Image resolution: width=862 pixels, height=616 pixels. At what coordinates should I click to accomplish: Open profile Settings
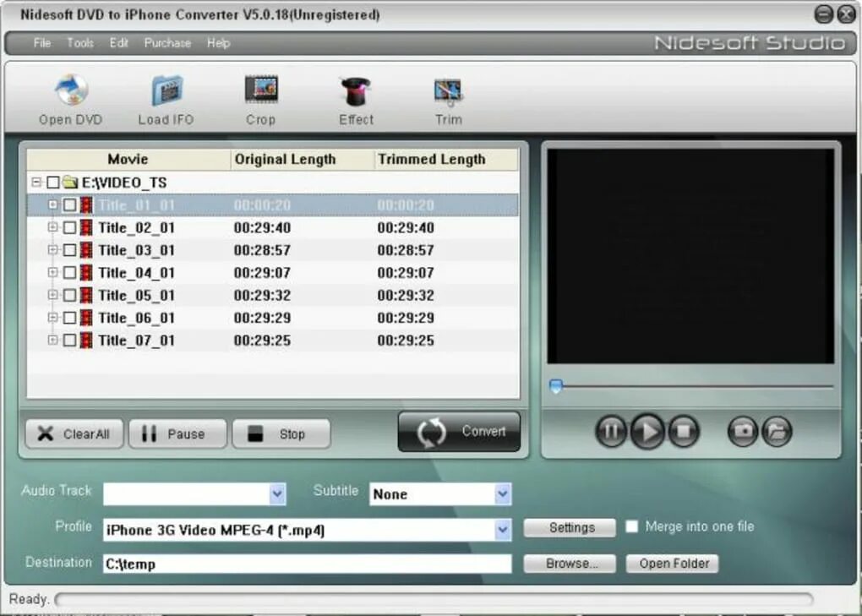click(570, 527)
